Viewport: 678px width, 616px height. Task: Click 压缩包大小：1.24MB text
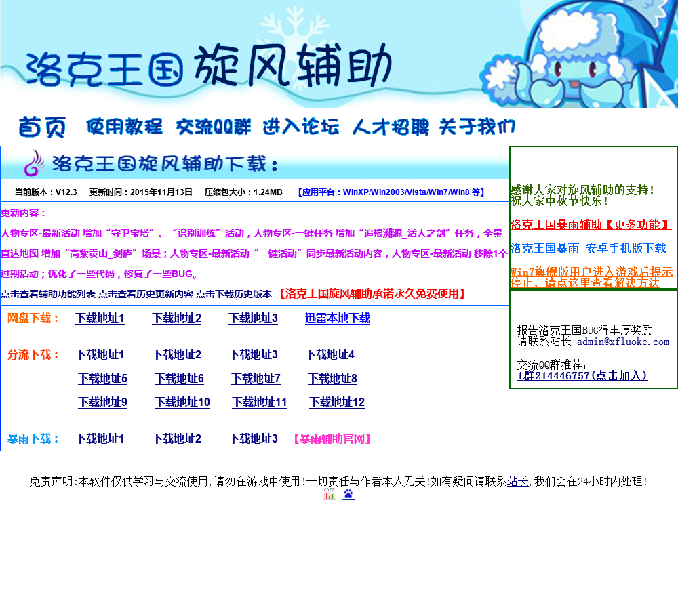click(243, 192)
